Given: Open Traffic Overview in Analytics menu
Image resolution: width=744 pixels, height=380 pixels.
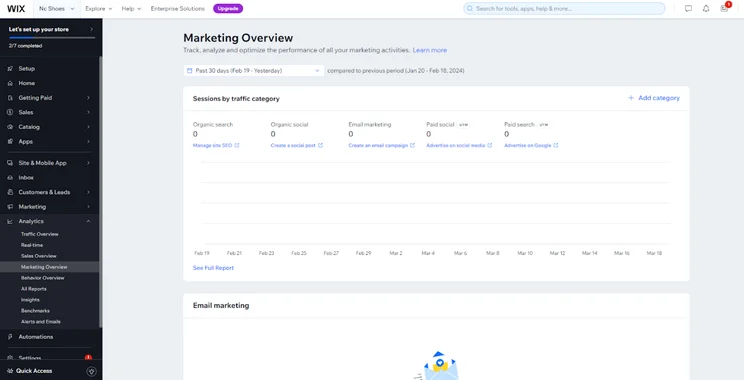Looking at the screenshot, I should click(x=40, y=234).
